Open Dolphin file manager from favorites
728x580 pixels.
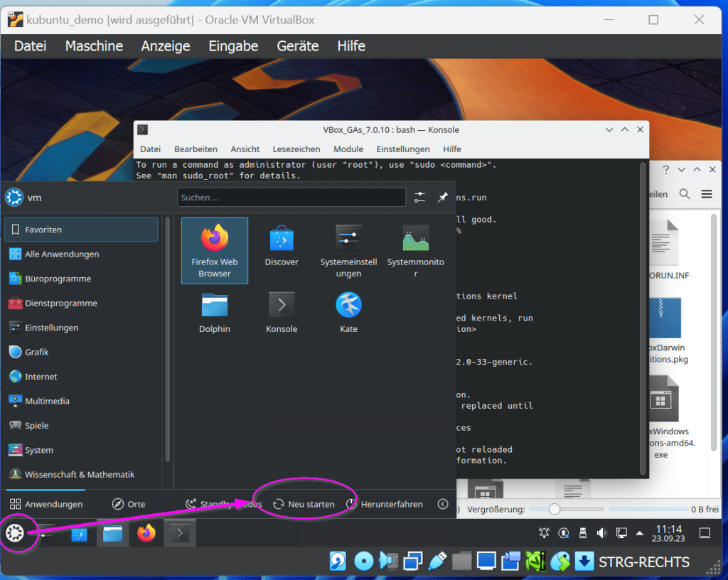(215, 313)
